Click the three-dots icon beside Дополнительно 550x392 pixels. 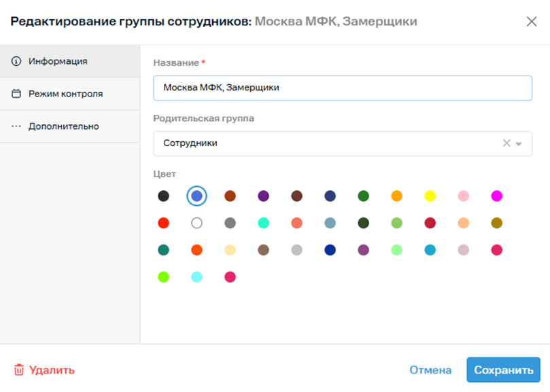click(17, 126)
